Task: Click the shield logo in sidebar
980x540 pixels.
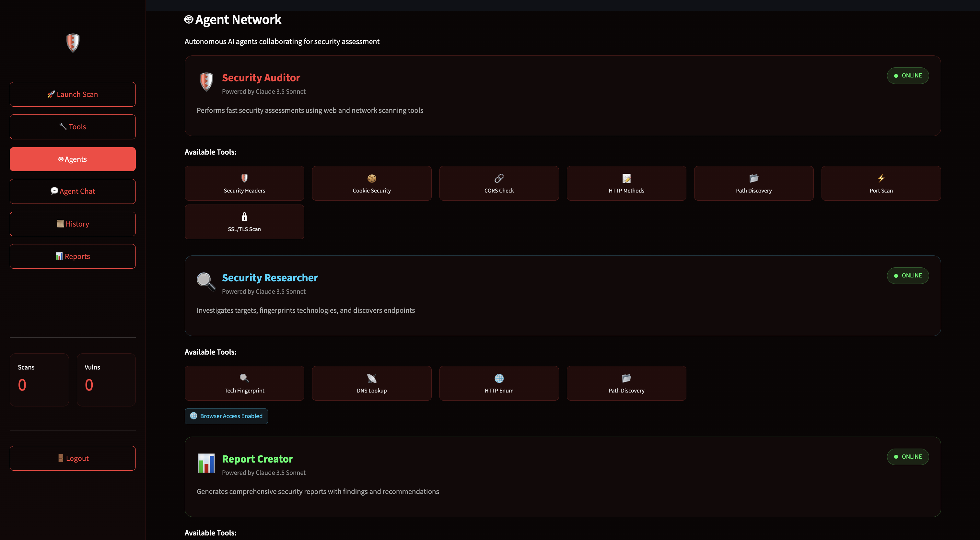Action: 73,42
